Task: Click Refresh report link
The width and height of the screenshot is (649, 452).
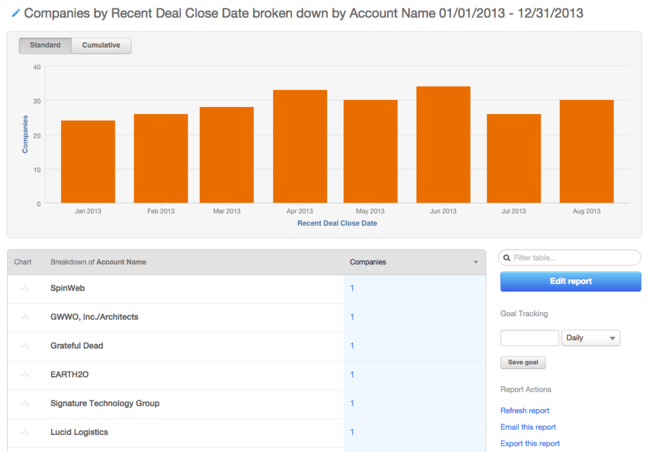Action: coord(524,410)
